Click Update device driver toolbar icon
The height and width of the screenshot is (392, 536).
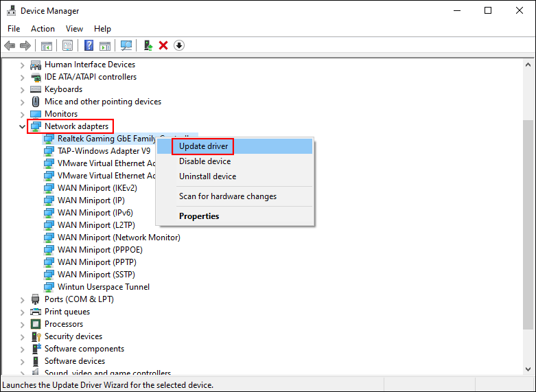coord(148,45)
